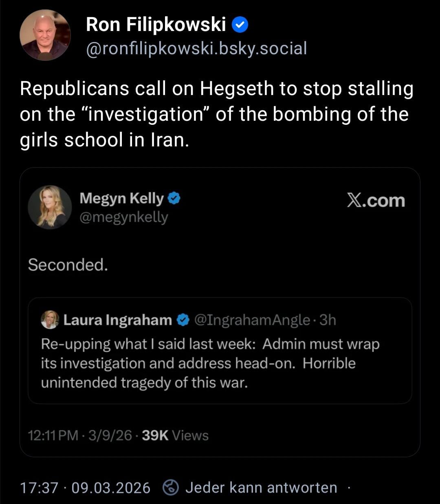
Task: Click the X.com logo
Action: coord(376,200)
